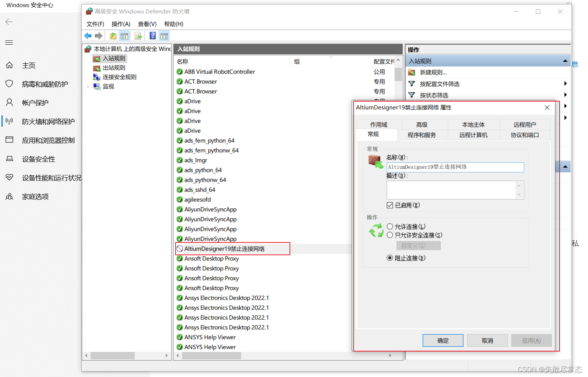This screenshot has height=377, width=588.
Task: Click the show/hide action pane toolbar icon
Action: (164, 36)
